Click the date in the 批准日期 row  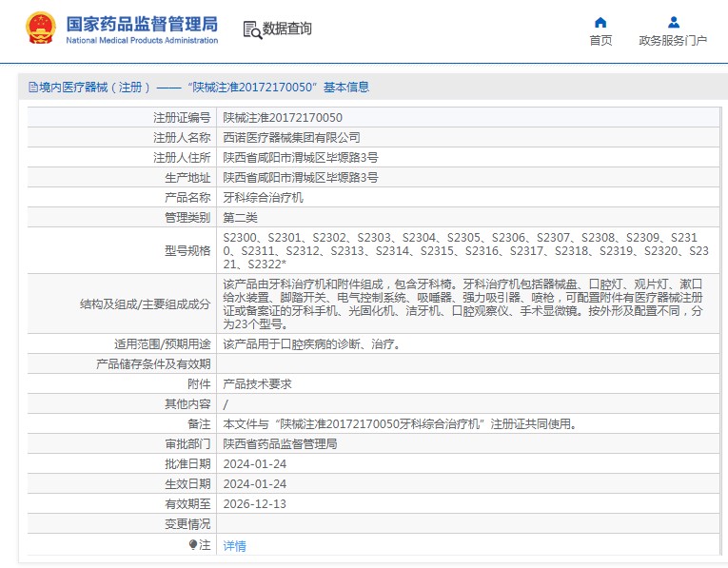point(254,464)
